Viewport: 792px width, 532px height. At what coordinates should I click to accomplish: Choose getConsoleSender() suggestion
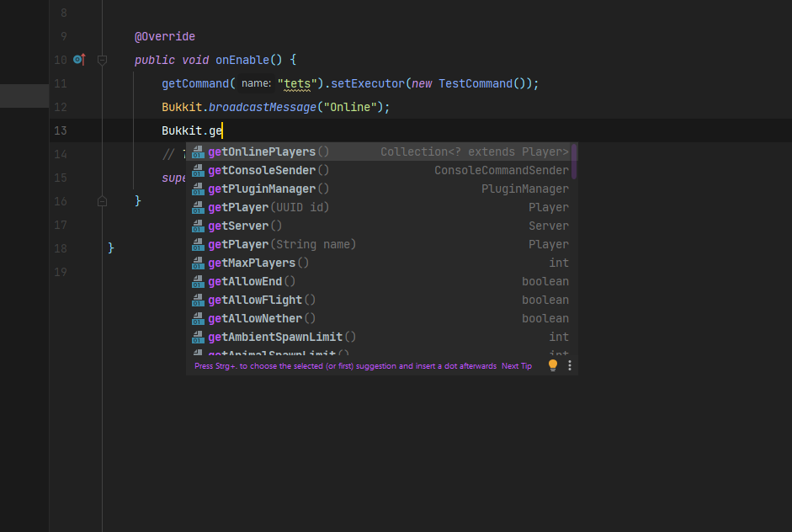[268, 170]
